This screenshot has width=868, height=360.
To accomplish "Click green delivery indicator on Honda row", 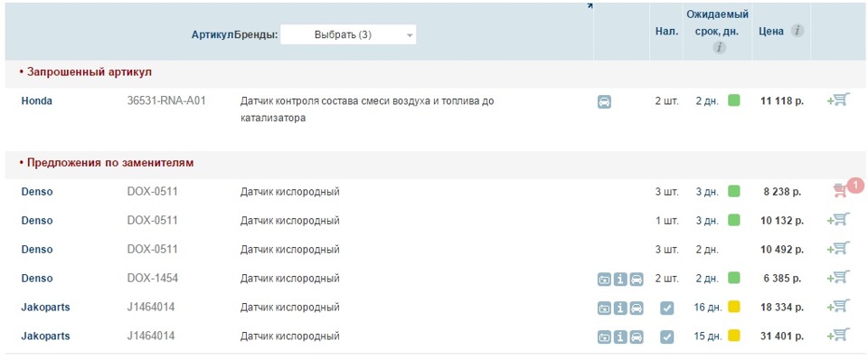I will [x=734, y=100].
